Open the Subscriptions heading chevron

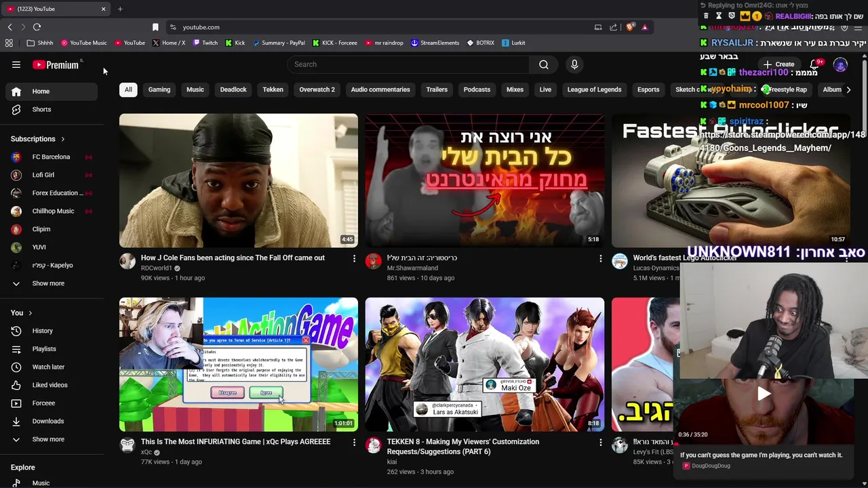coord(62,139)
